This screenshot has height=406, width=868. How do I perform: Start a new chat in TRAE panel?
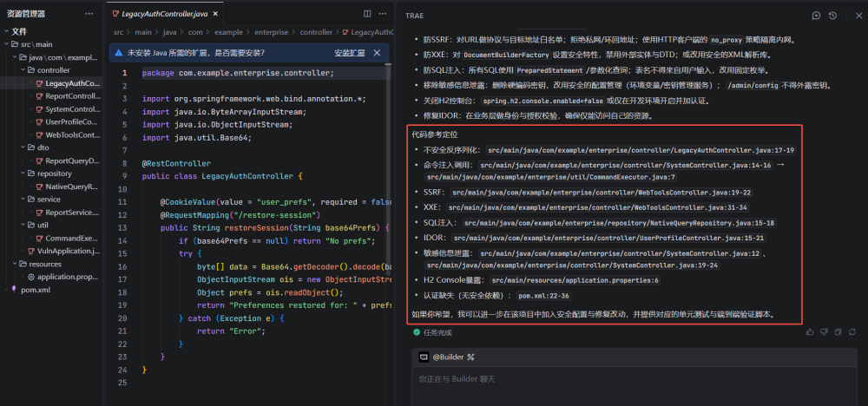[x=816, y=16]
